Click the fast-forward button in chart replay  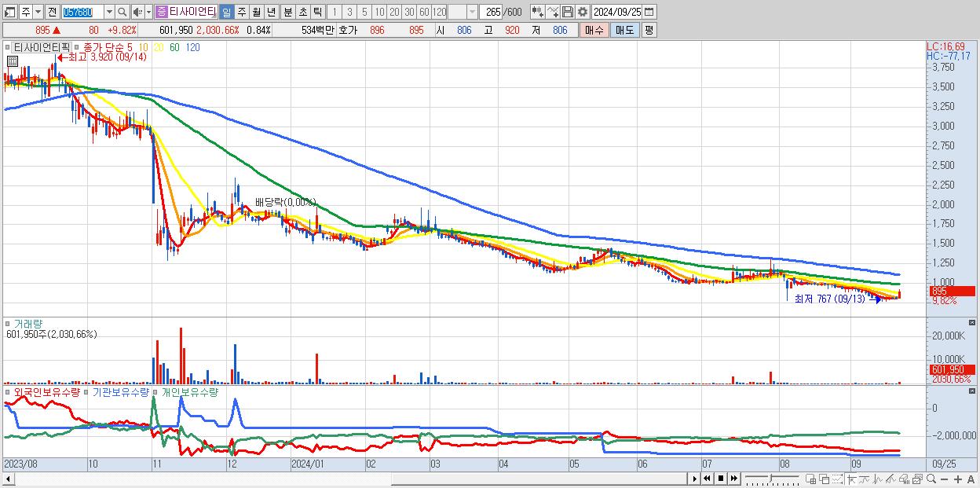[x=733, y=479]
